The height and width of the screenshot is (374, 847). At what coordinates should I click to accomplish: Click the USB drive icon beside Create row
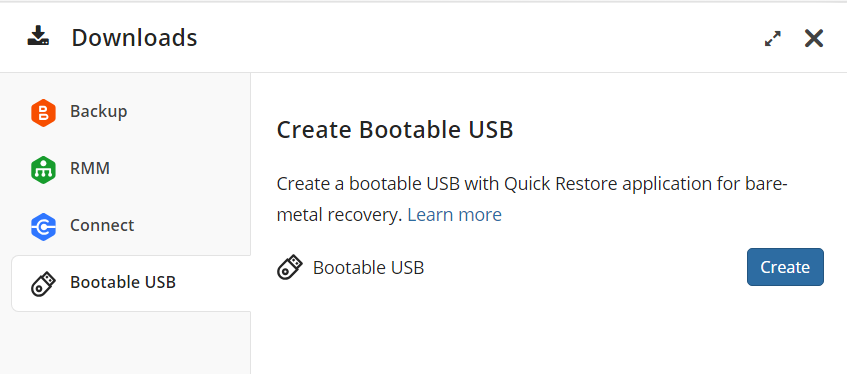[290, 268]
